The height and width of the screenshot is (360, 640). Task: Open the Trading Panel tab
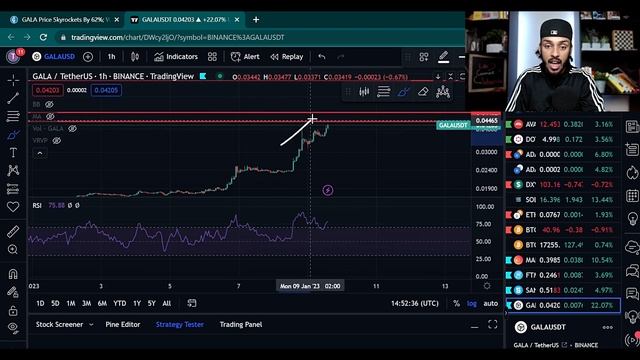point(241,324)
